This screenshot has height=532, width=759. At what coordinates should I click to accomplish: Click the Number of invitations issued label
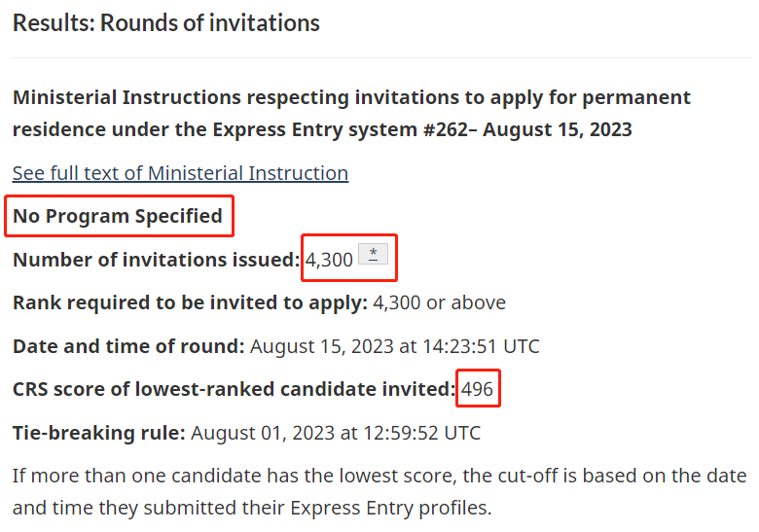tap(157, 260)
